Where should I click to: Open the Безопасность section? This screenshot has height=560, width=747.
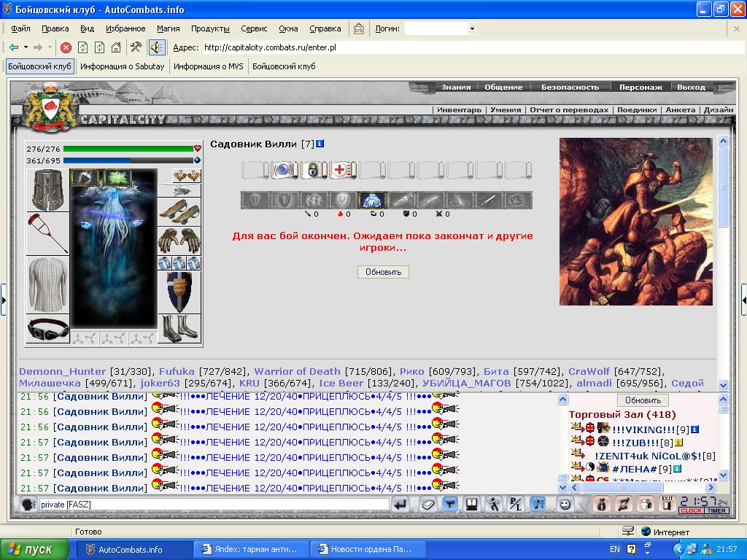(x=570, y=87)
